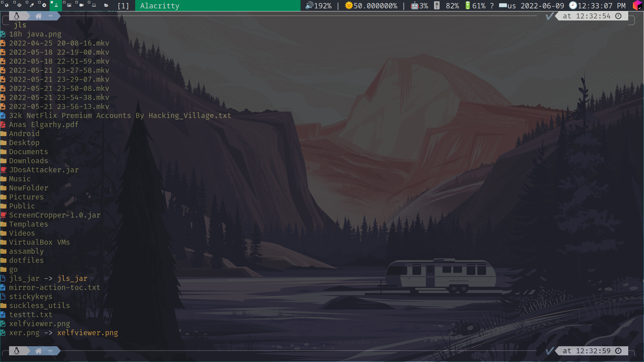Click the Alacritty window title
The image size is (644, 362).
(x=160, y=6)
